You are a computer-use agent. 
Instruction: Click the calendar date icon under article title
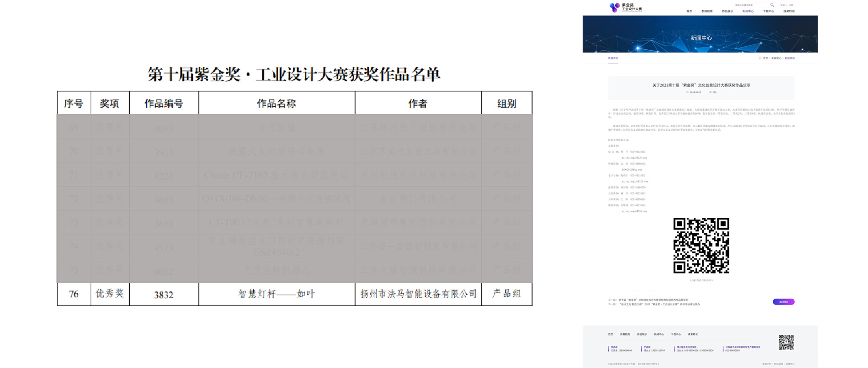pyautogui.click(x=688, y=92)
